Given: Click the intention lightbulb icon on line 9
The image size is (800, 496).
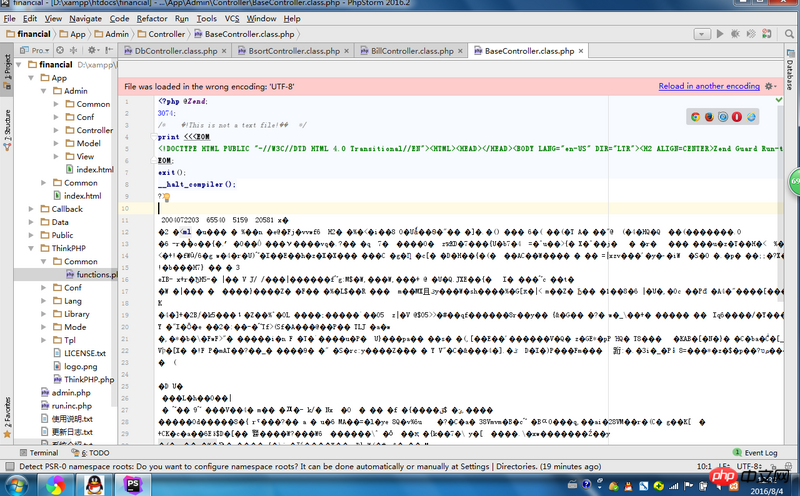Looking at the screenshot, I should 165,197.
